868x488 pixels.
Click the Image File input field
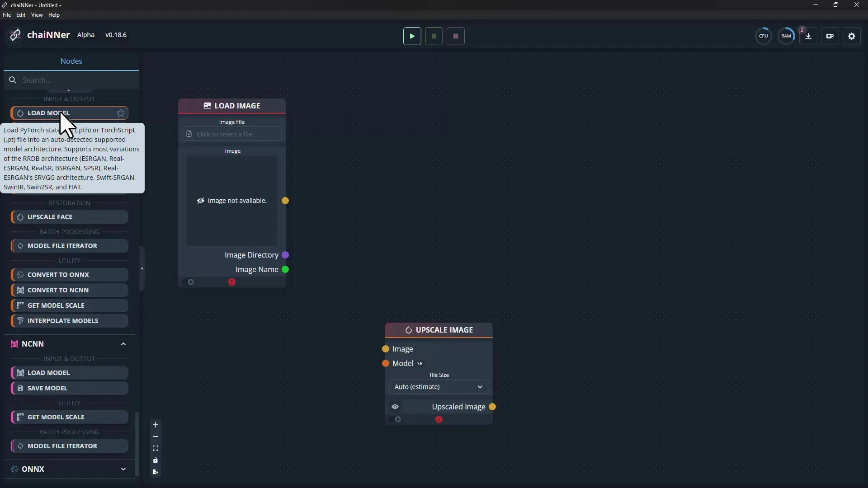[x=231, y=133]
